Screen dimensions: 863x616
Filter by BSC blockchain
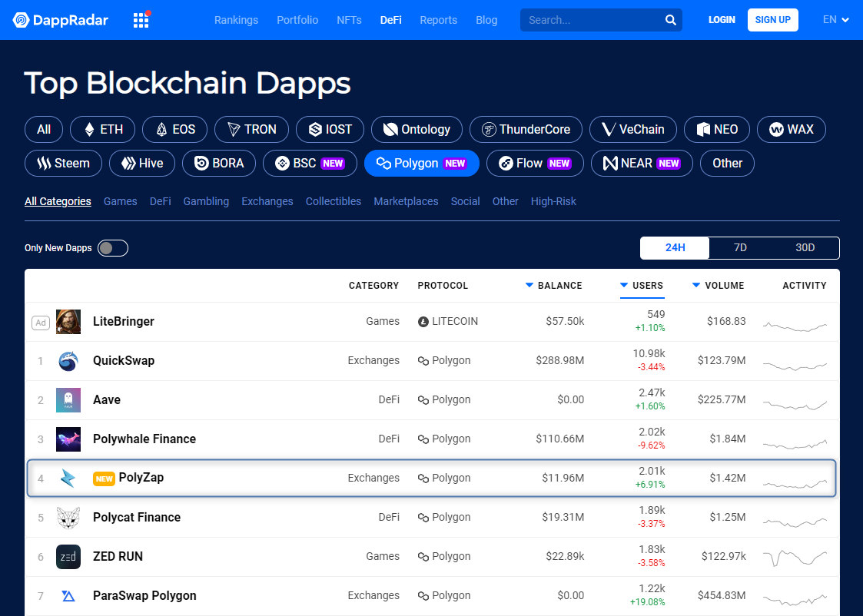310,164
